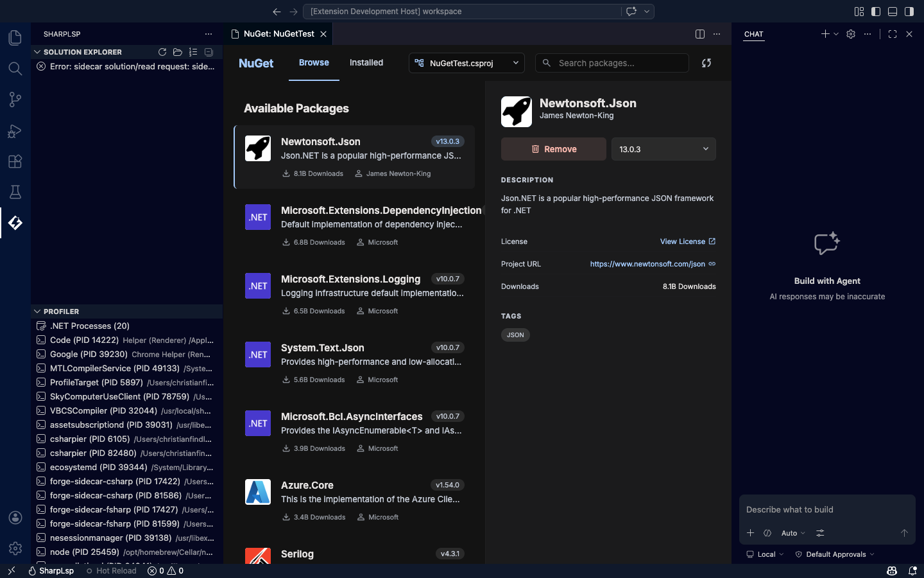924x578 pixels.
Task: Select the SharpLsp activity bar icon
Action: coord(15,223)
